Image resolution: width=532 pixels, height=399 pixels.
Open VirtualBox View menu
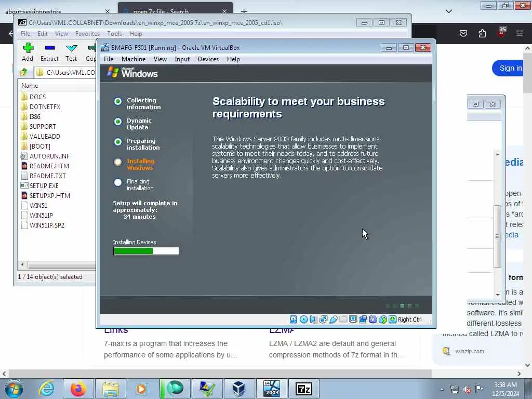(160, 59)
